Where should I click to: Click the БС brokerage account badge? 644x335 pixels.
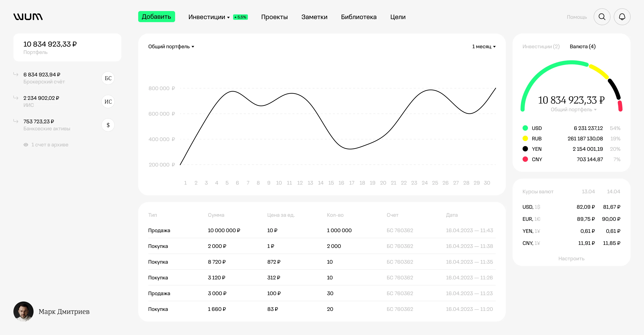(108, 78)
